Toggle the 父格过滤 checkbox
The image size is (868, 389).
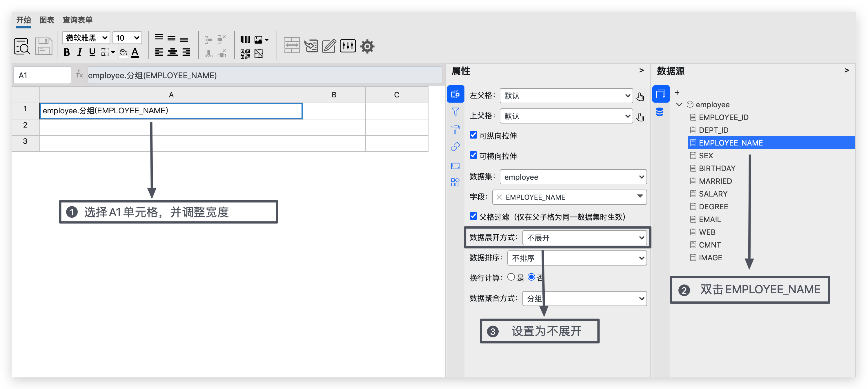click(473, 216)
